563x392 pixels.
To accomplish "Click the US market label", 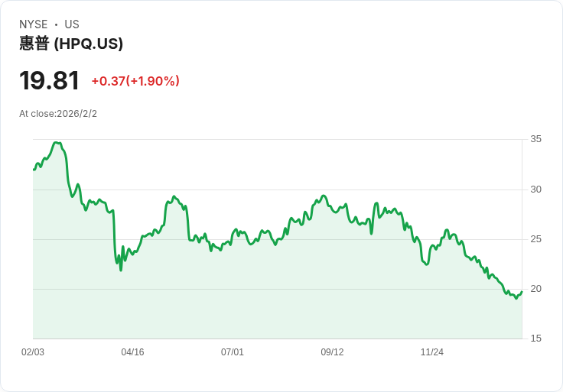I will (72, 24).
